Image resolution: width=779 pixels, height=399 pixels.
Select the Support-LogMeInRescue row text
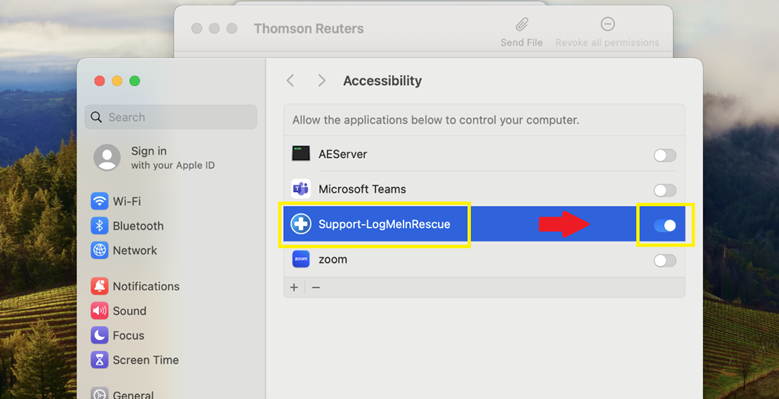point(384,225)
